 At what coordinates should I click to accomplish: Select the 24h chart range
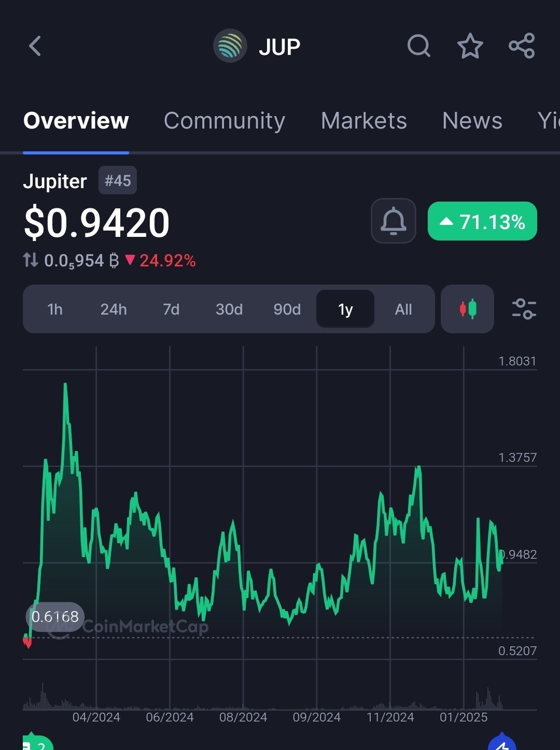pyautogui.click(x=114, y=309)
